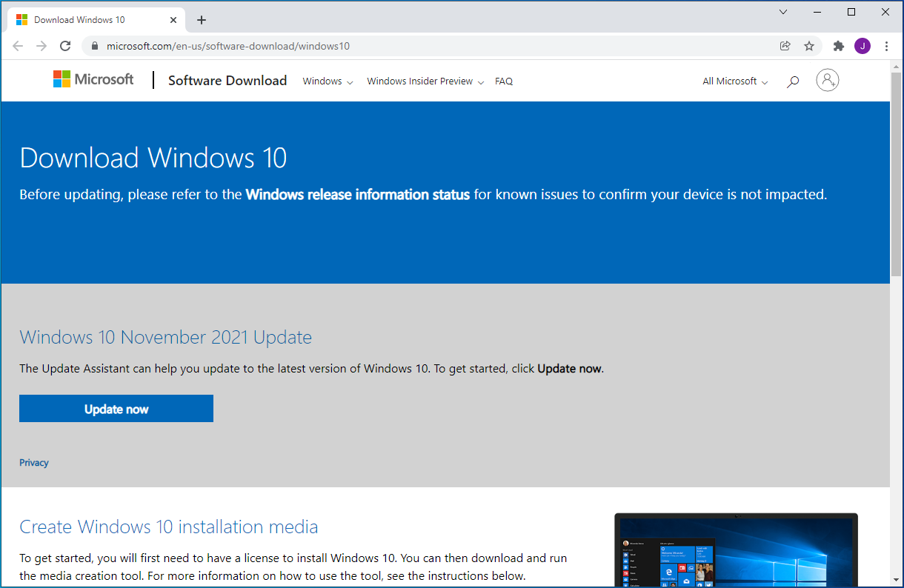Open a new tab with plus button
This screenshot has height=588, width=904.
[202, 20]
